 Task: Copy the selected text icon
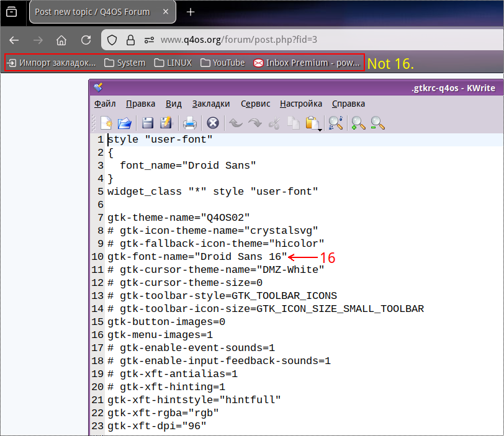[x=294, y=123]
